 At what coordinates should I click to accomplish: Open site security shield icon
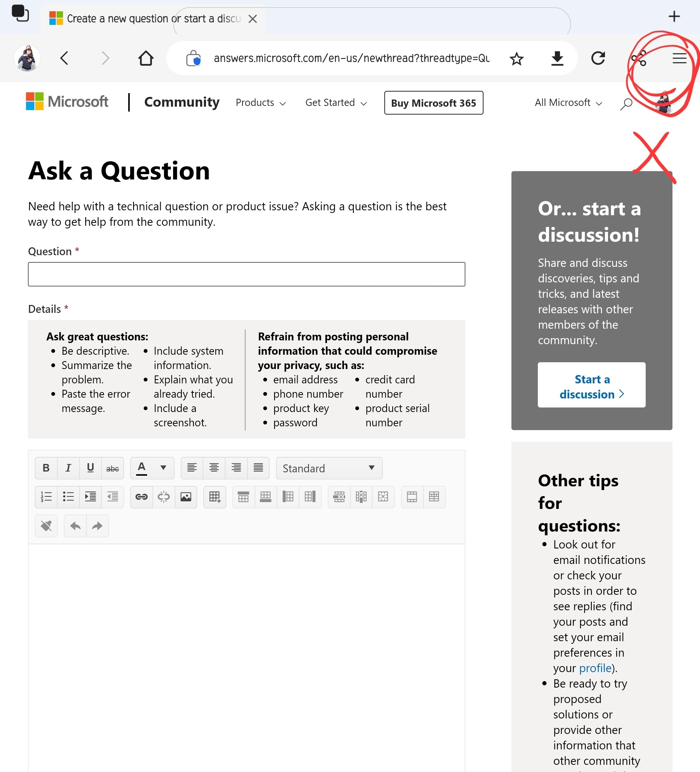[x=193, y=58]
